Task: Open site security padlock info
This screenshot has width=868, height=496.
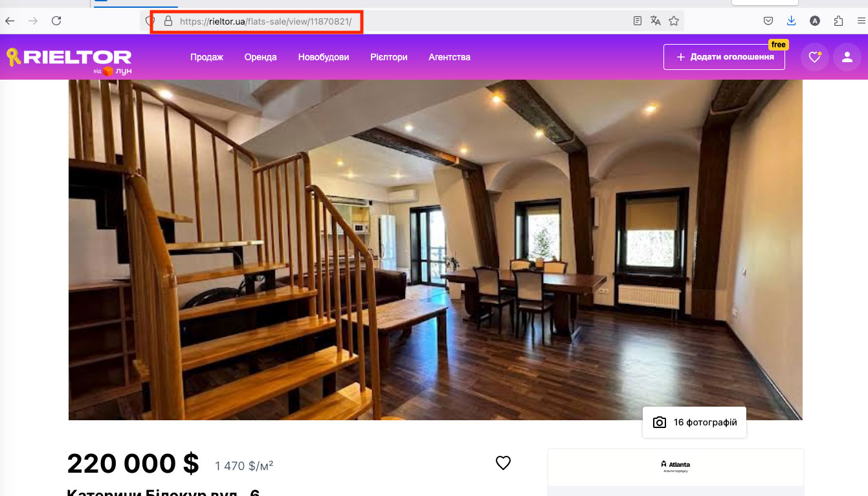Action: [x=168, y=21]
